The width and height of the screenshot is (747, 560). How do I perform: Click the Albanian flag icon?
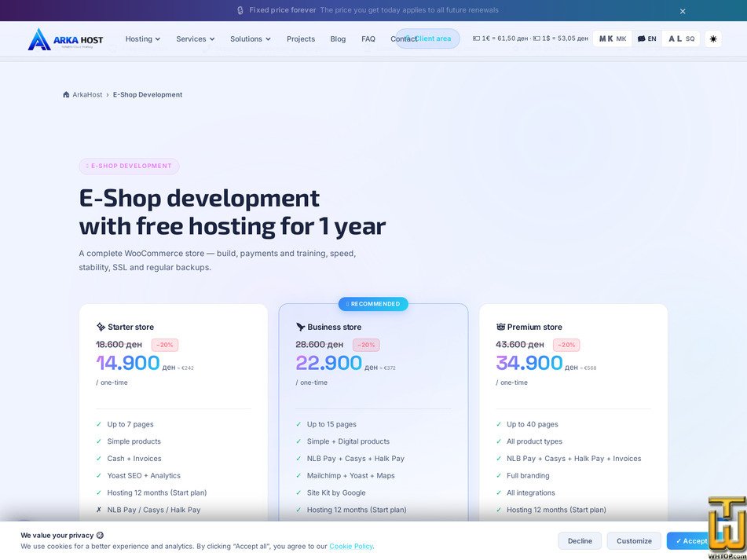[x=676, y=39]
